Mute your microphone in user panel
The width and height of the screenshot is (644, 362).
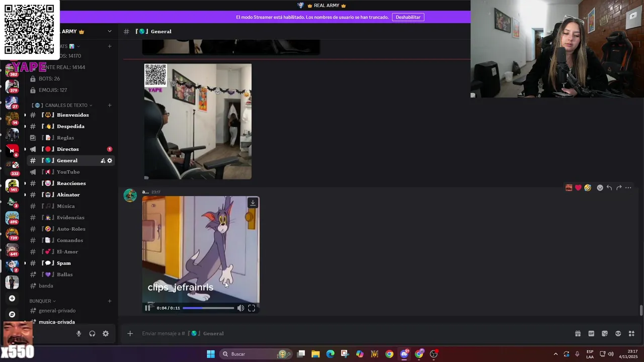[x=78, y=333]
